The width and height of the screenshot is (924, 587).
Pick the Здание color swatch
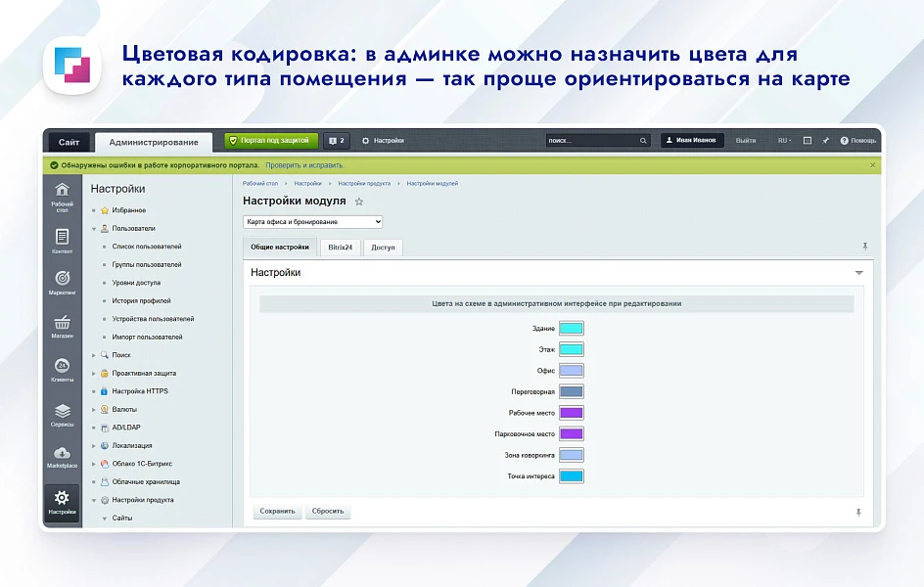(x=571, y=329)
